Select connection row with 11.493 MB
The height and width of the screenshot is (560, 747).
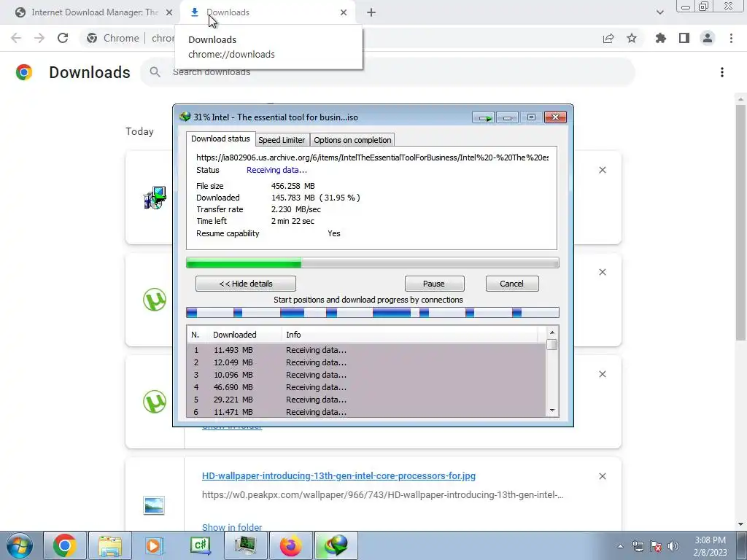click(366, 350)
